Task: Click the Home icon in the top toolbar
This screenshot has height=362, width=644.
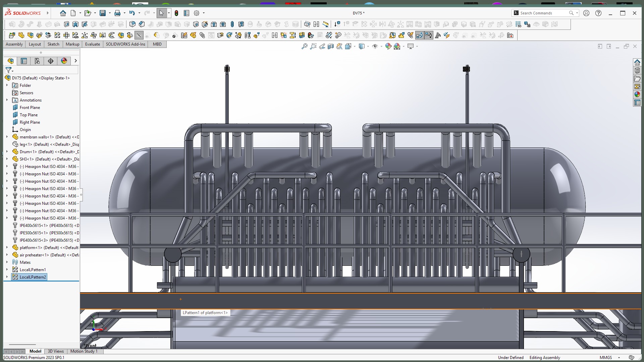Action: (x=63, y=13)
